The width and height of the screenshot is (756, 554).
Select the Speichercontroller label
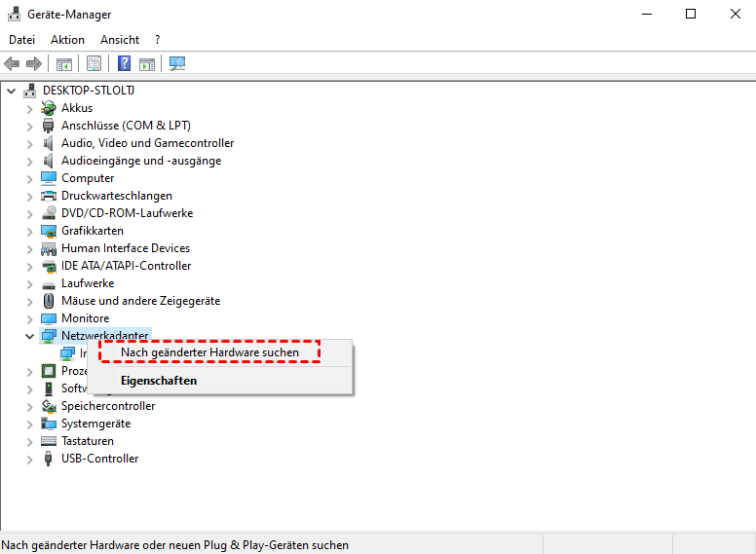tap(108, 406)
